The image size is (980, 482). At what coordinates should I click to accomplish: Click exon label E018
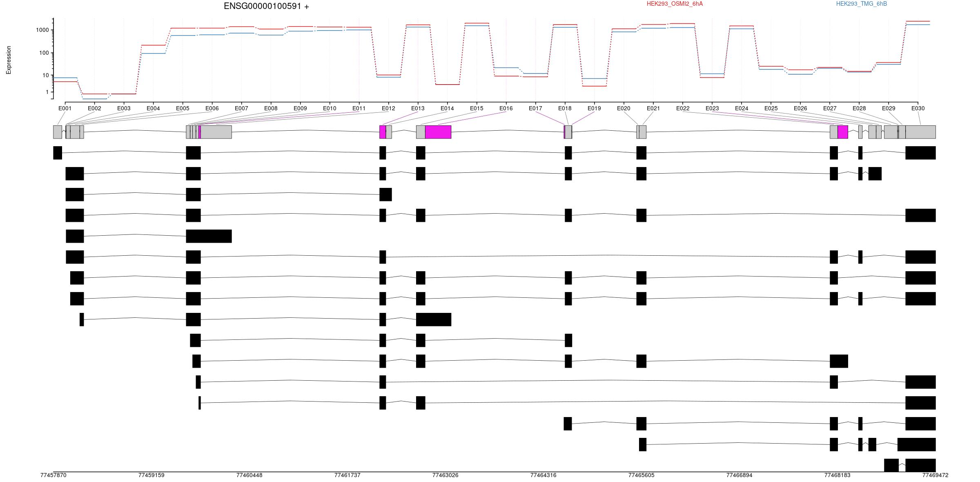(x=565, y=108)
